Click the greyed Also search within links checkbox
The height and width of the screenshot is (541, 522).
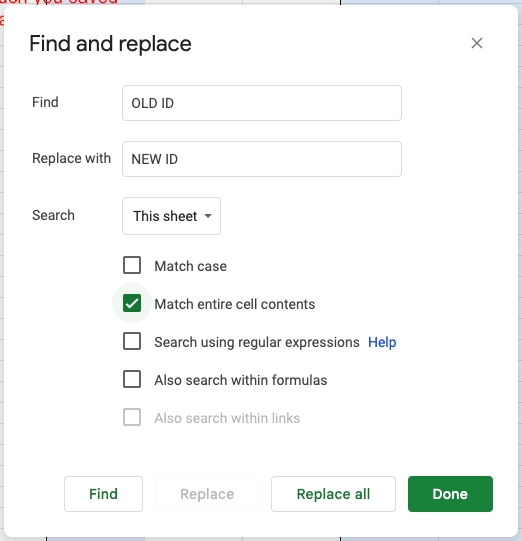pyautogui.click(x=132, y=417)
